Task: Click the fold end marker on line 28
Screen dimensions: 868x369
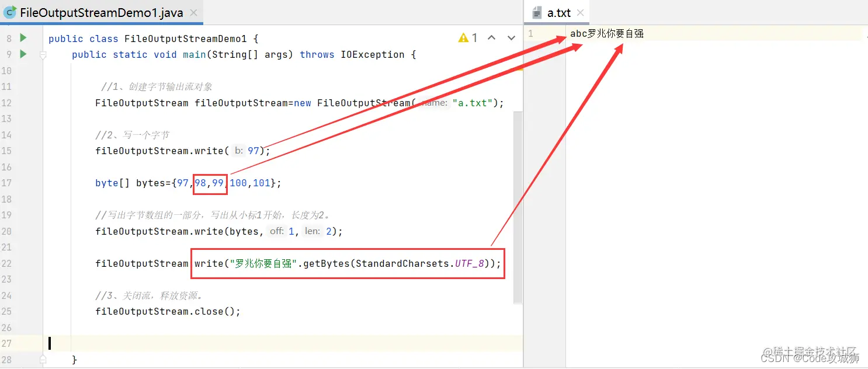Action: (43, 359)
